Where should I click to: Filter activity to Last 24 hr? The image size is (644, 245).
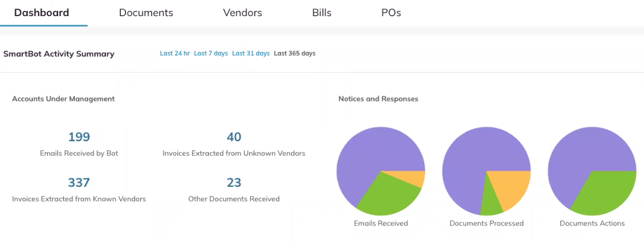pyautogui.click(x=175, y=54)
